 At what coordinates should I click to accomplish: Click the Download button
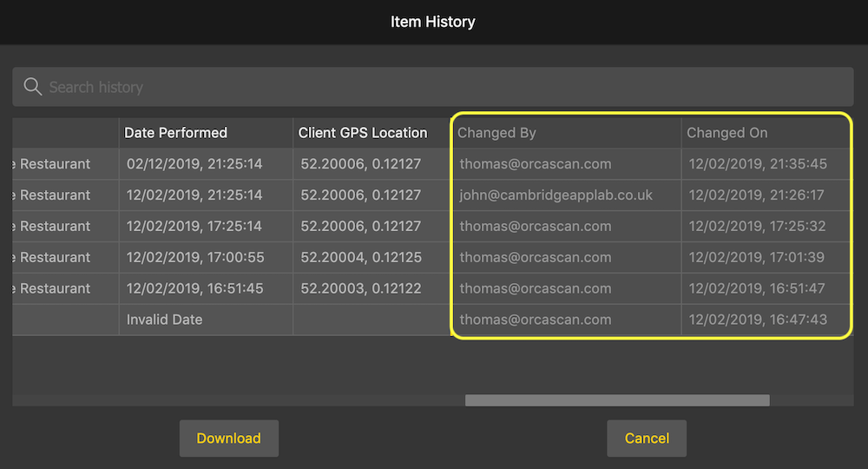tap(228, 439)
